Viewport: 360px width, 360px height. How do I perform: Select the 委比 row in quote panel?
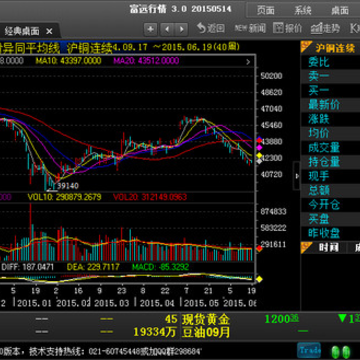pos(330,62)
